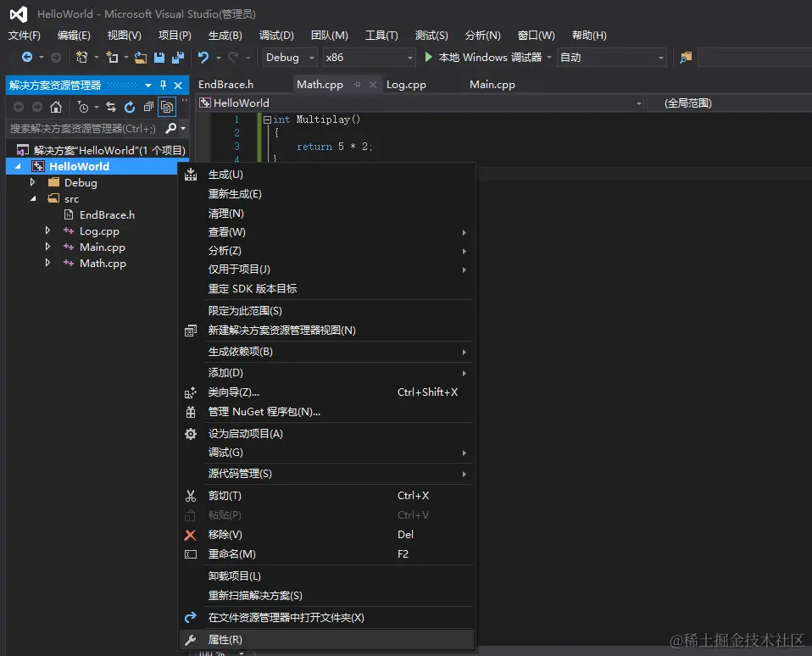Expand the Debug folder node
The height and width of the screenshot is (656, 812).
pos(32,182)
